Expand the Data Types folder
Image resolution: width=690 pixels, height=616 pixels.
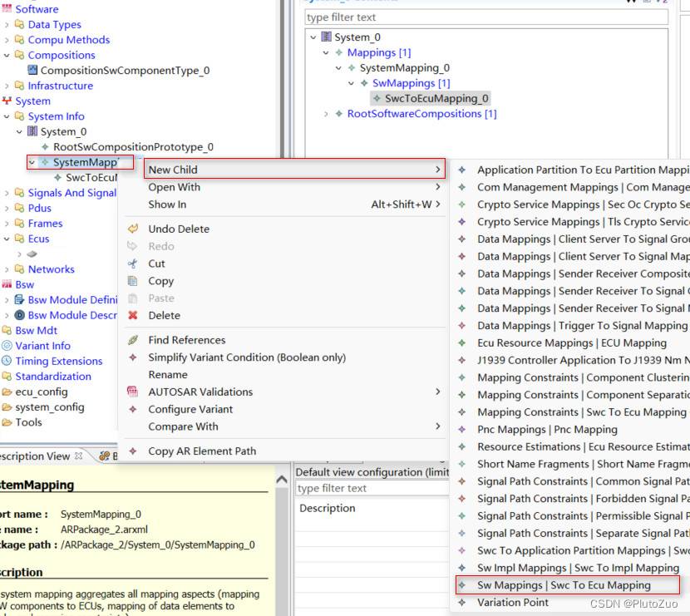pos(7,25)
